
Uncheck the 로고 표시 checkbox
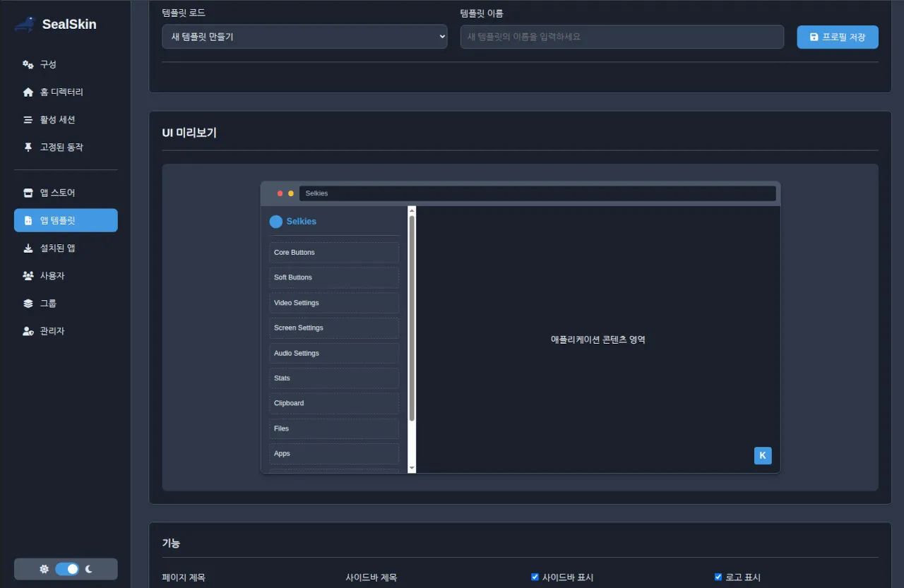coord(718,577)
